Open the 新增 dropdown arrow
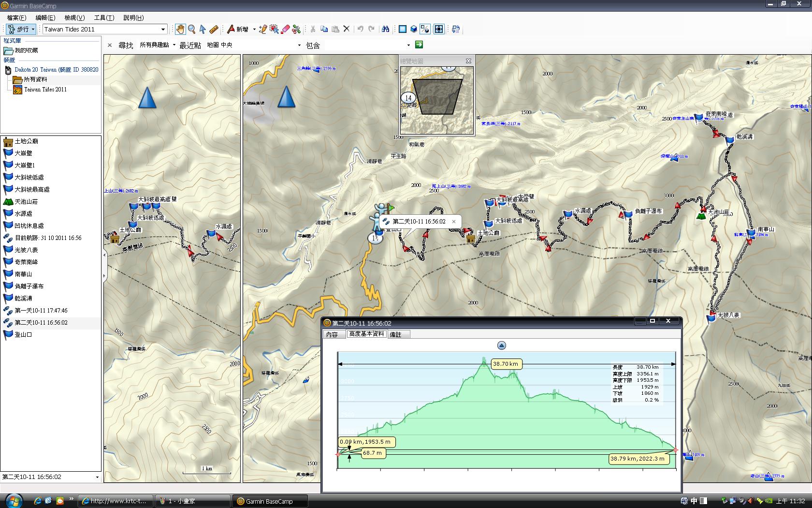 pyautogui.click(x=253, y=29)
